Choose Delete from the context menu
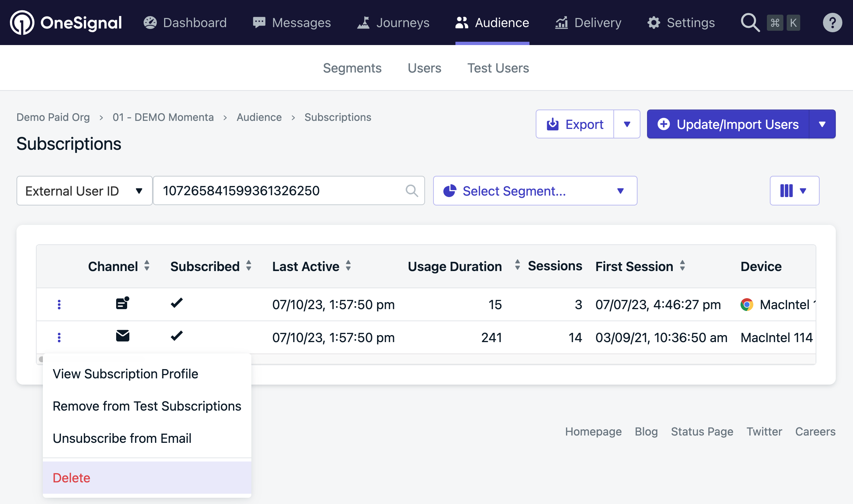853x504 pixels. [71, 478]
